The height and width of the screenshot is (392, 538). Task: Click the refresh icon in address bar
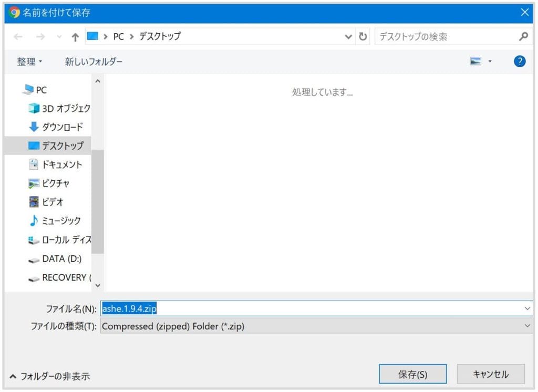(363, 37)
